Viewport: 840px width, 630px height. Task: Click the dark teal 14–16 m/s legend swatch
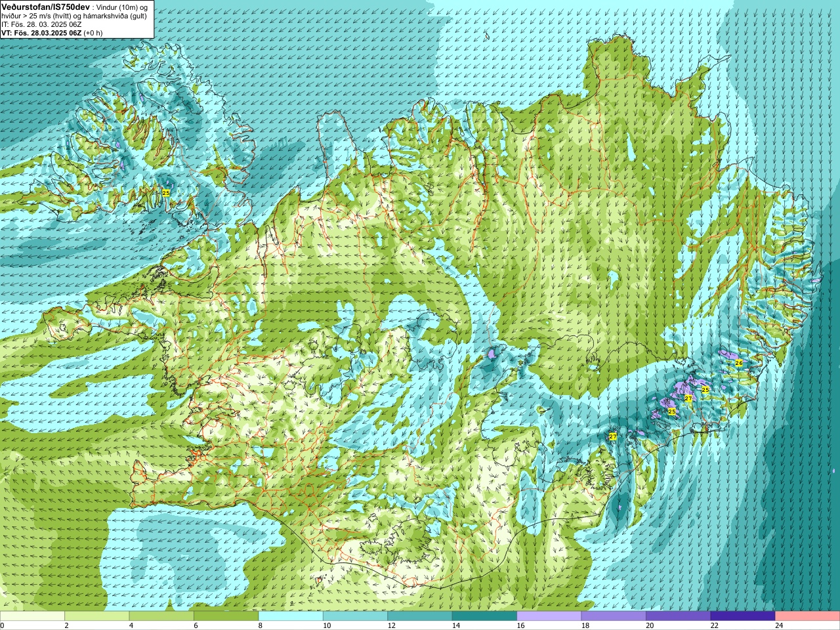484,616
